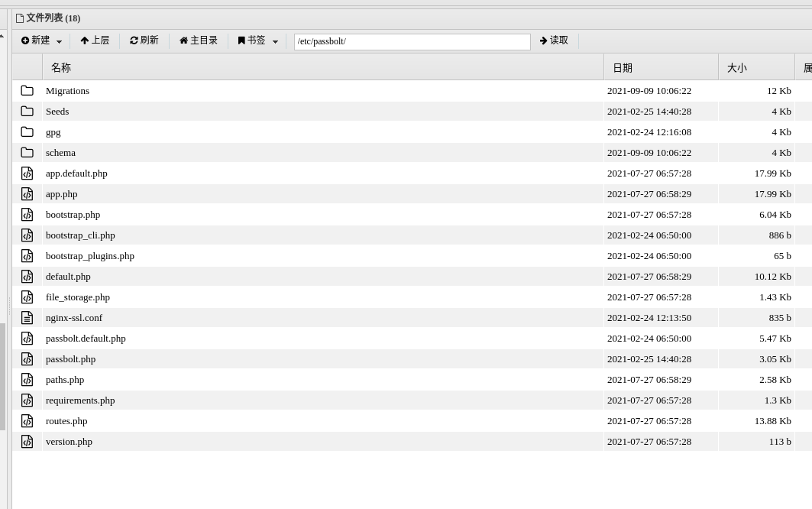Select the bootstrap_plugins.php file name
Screen dimensions: 812x509
point(90,257)
